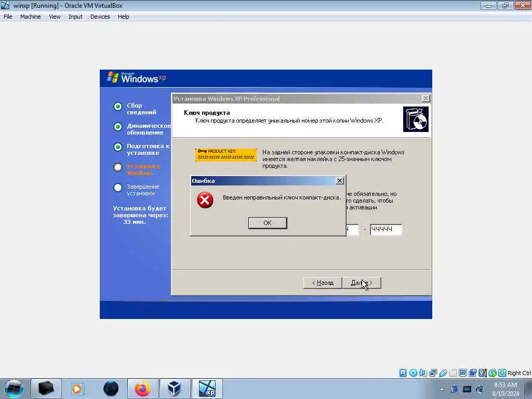Open the View menu

click(x=55, y=17)
